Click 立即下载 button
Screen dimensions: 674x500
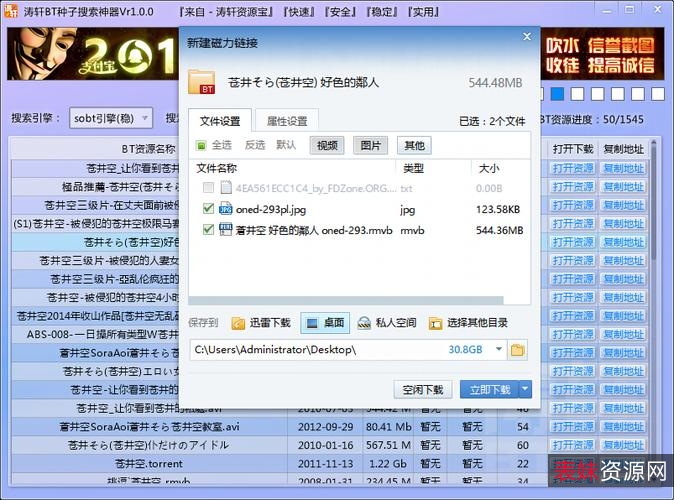(x=490, y=390)
